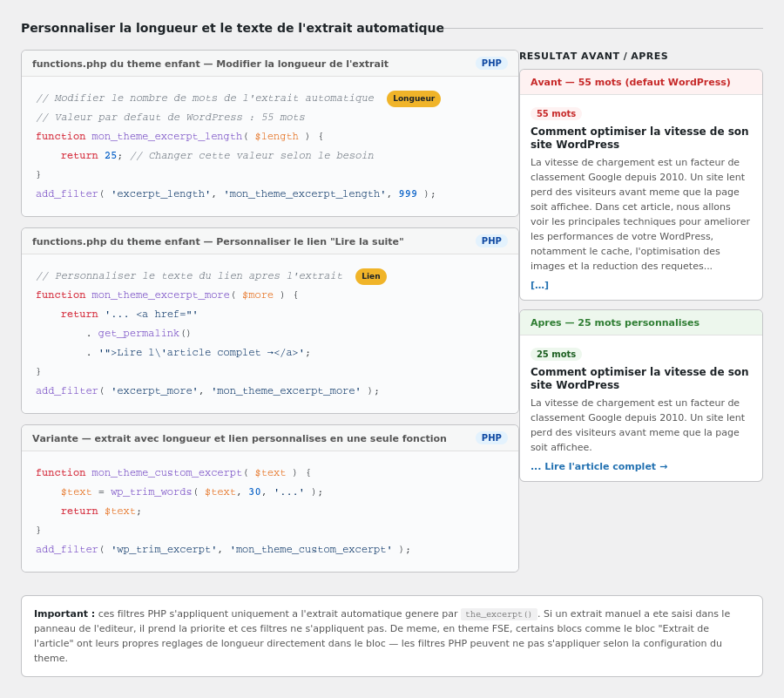Click the value 30 in wp_trim_words
784x698 pixels.
pos(254,492)
